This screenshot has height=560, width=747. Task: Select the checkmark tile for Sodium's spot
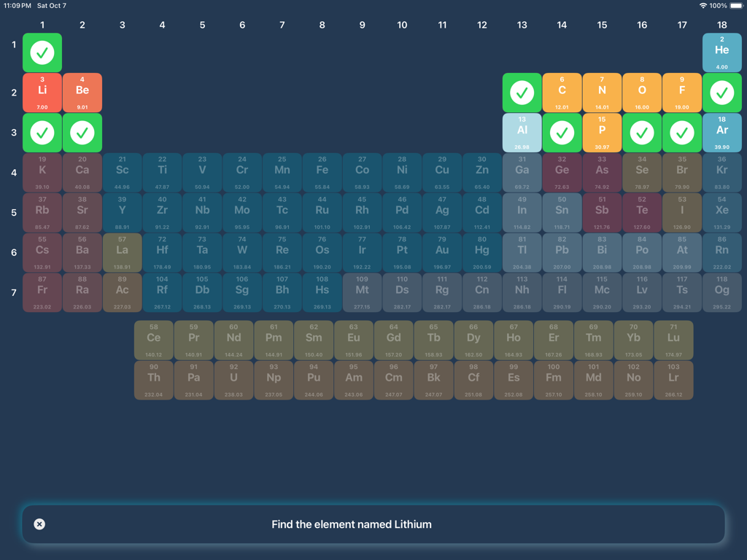point(42,133)
